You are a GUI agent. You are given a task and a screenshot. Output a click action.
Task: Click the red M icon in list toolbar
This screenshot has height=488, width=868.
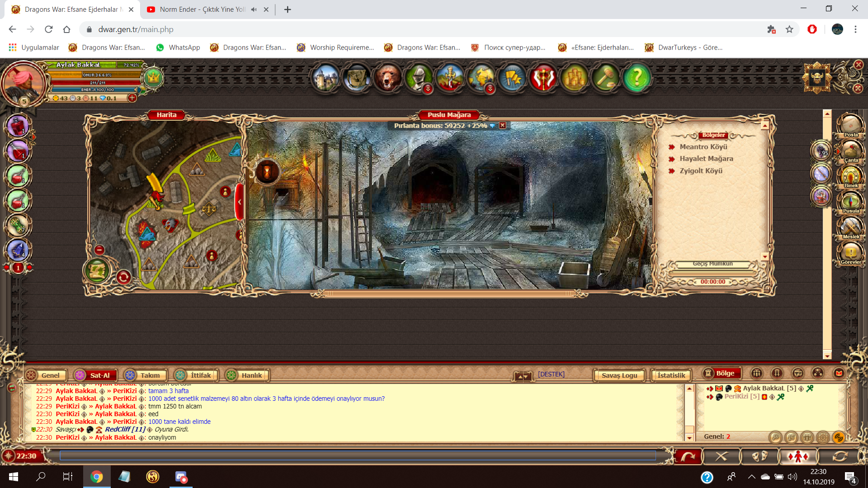(839, 373)
